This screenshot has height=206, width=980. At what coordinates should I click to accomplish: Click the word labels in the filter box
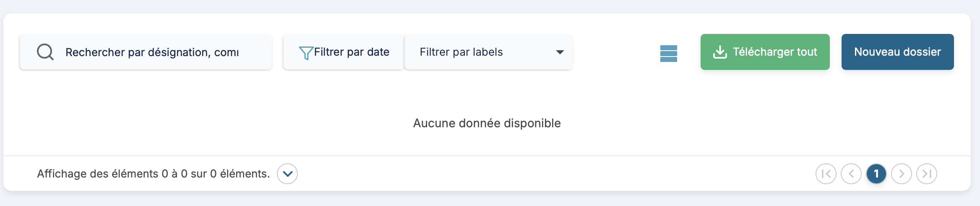487,52
